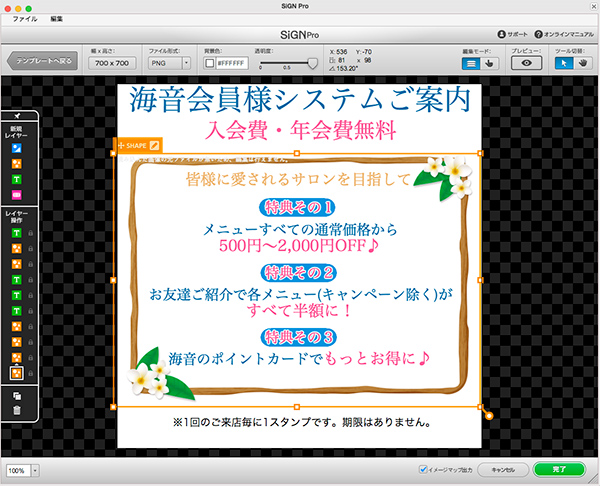Image resolution: width=600 pixels, height=486 pixels.
Task: Add a new text layer
Action: coord(17,177)
